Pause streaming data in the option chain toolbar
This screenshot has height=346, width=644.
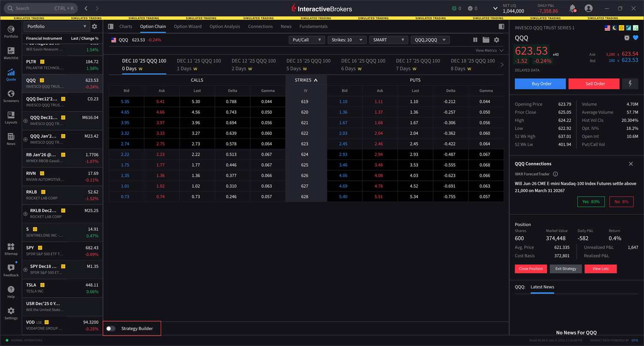pyautogui.click(x=475, y=39)
